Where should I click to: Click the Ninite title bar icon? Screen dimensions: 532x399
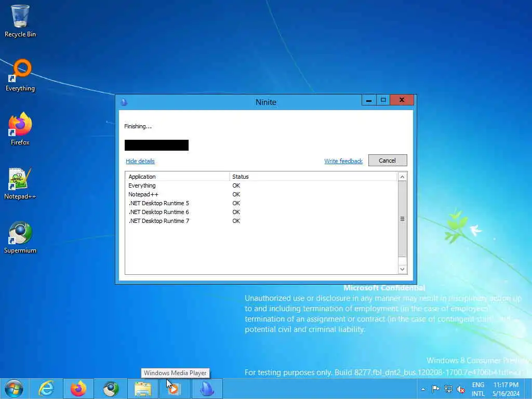(124, 102)
